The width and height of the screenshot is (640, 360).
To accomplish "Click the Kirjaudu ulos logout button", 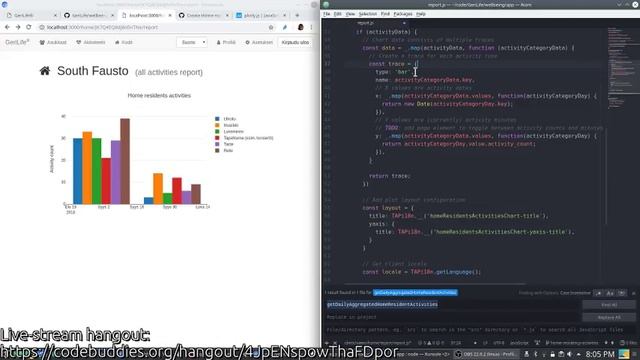I will click(295, 42).
